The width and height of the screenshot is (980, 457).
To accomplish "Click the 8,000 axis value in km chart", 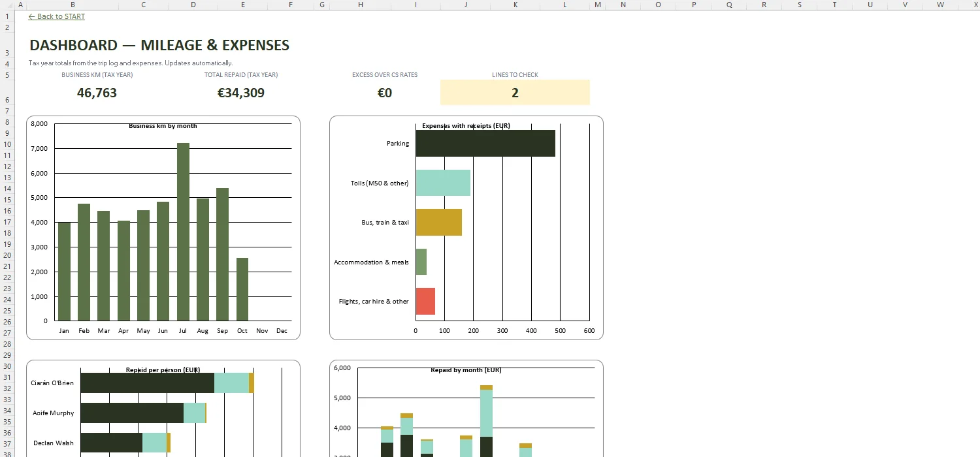I will pos(39,123).
